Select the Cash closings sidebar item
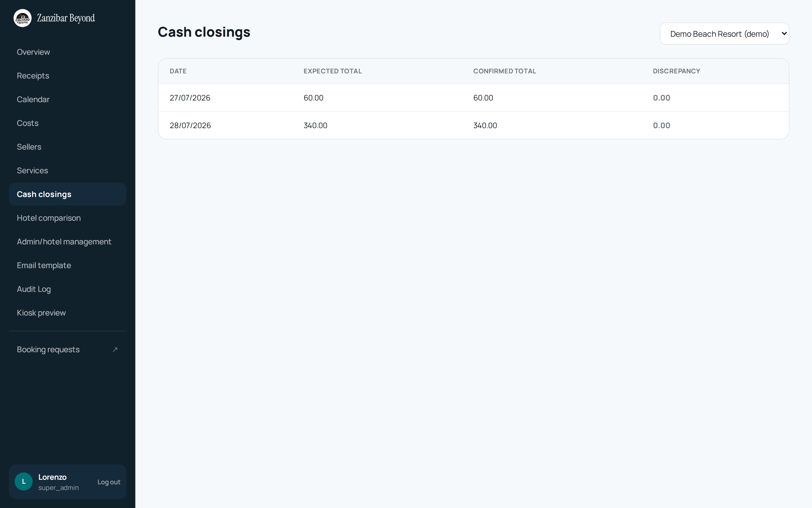812x508 pixels. [67, 194]
